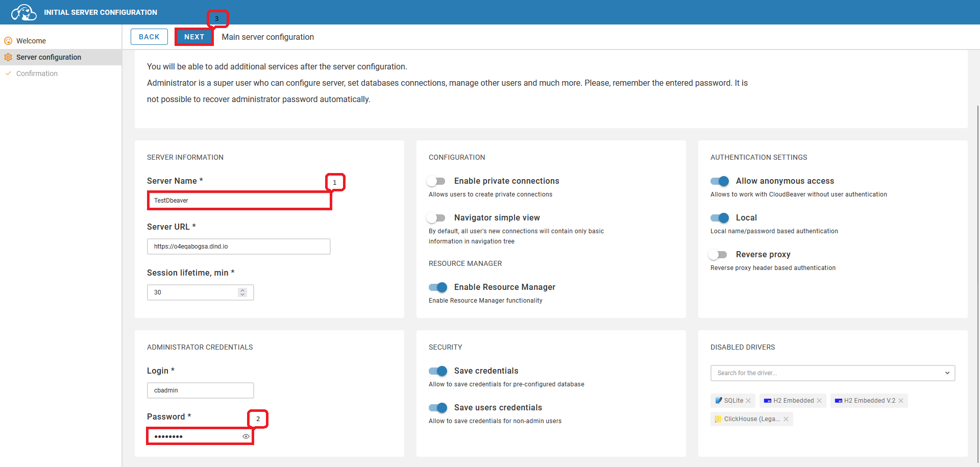This screenshot has width=980, height=467.
Task: Toggle Save credentials switch
Action: 438,371
